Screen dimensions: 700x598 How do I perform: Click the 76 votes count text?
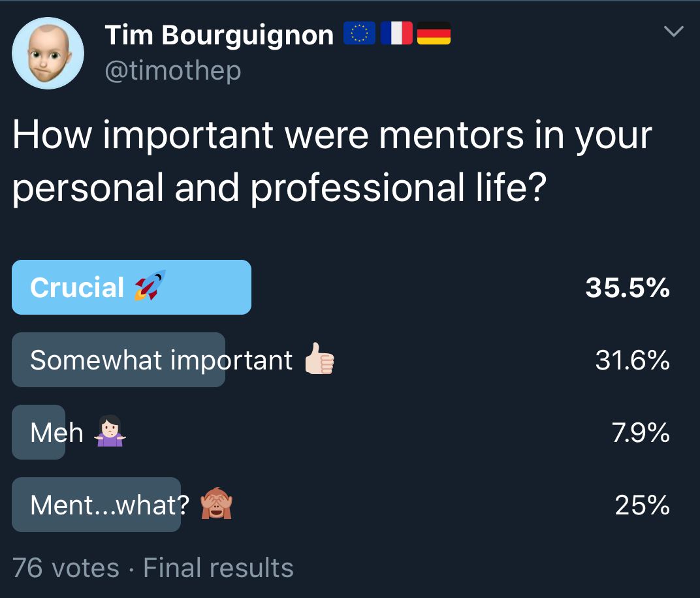(65, 568)
